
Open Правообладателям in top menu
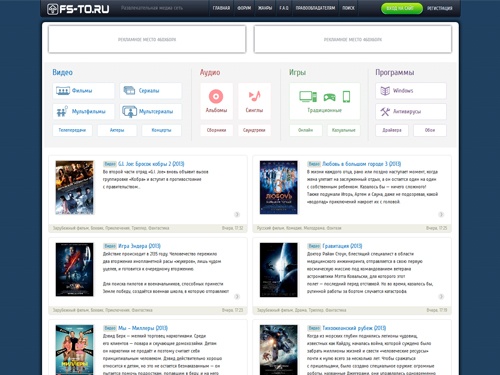(x=315, y=8)
